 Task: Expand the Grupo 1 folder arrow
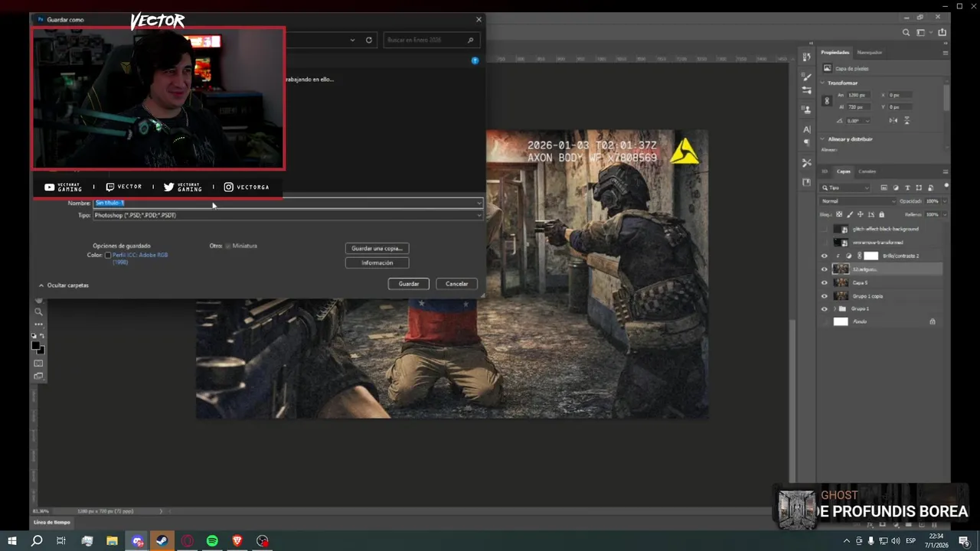835,308
